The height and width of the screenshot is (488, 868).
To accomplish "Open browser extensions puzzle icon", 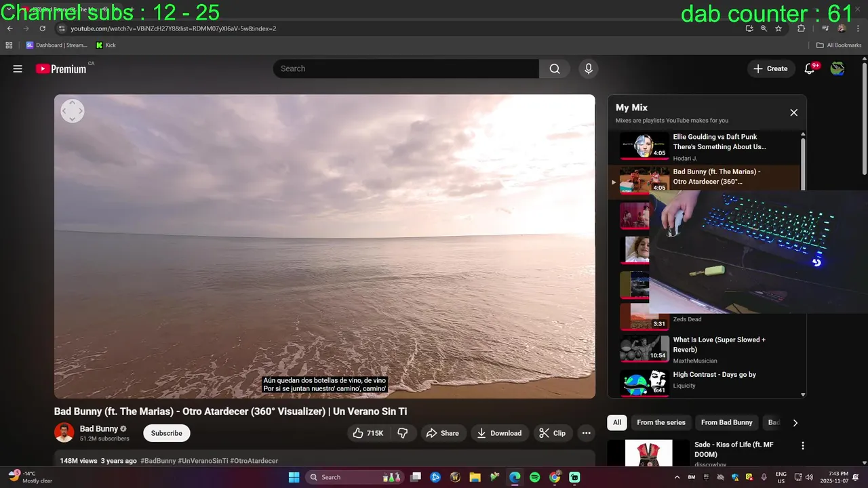I will pyautogui.click(x=802, y=28).
